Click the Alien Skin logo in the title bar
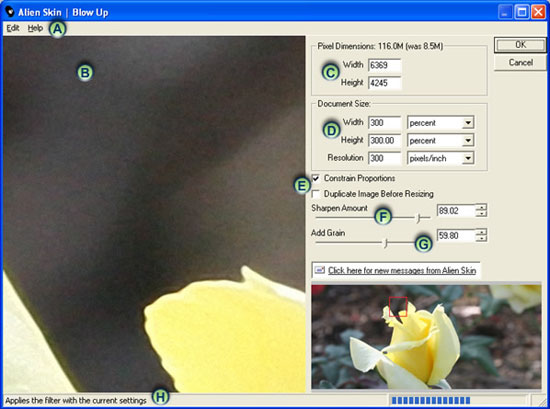 (9, 12)
